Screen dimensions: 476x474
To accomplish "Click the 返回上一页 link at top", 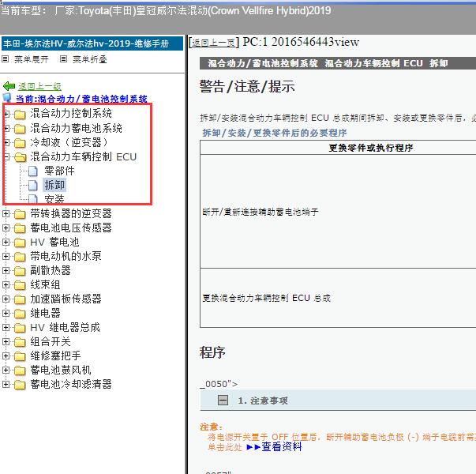I will click(x=214, y=42).
